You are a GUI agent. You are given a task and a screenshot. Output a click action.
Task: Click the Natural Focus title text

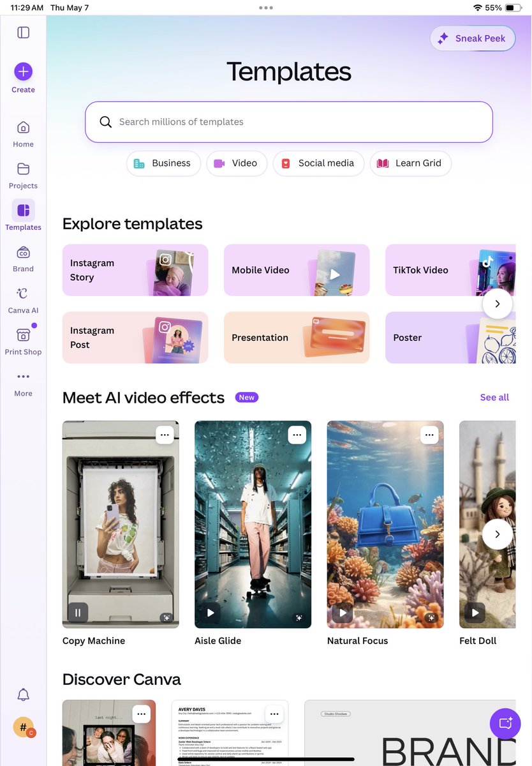357,641
